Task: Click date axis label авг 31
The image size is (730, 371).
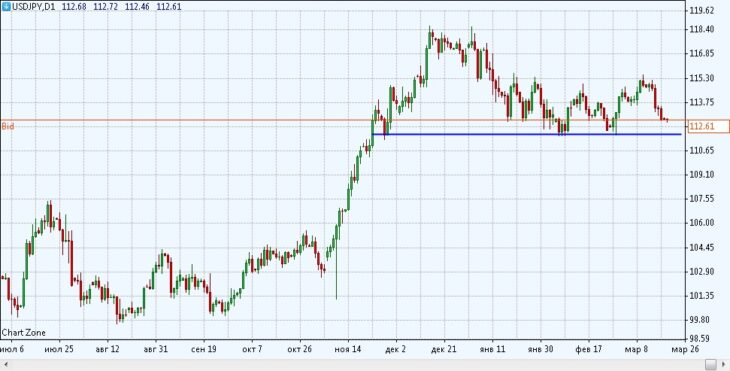Action: pos(156,349)
